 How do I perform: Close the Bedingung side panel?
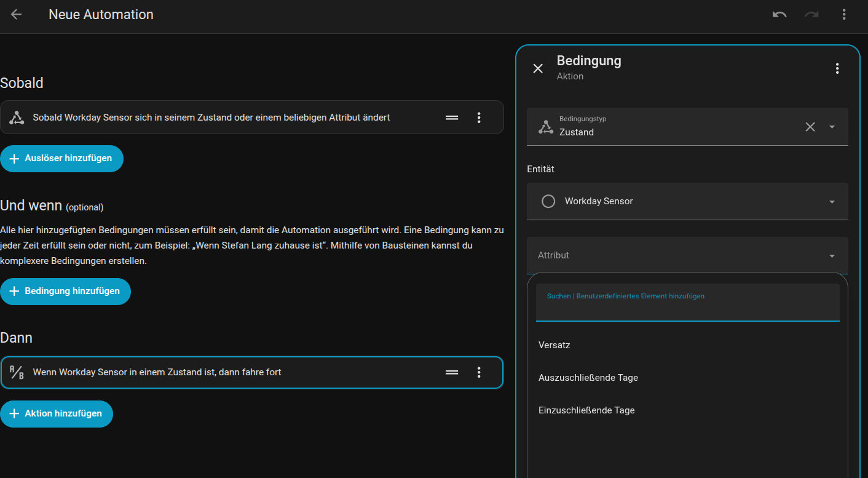point(538,68)
